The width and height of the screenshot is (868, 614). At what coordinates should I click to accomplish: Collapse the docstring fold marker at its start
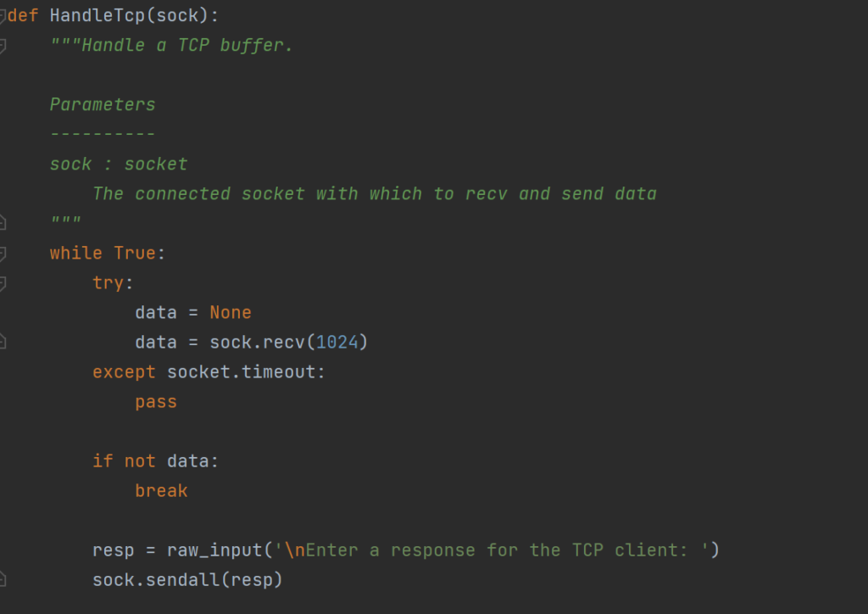3,46
